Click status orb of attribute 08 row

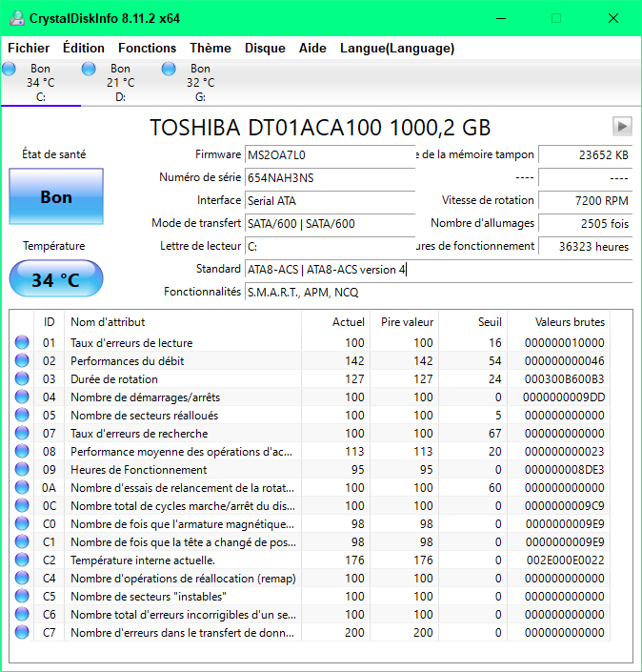pyautogui.click(x=22, y=451)
